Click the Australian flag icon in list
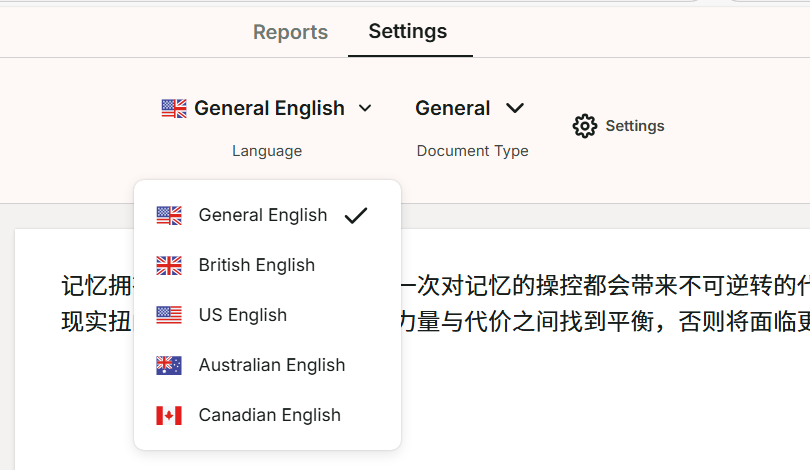Image resolution: width=810 pixels, height=470 pixels. point(169,365)
